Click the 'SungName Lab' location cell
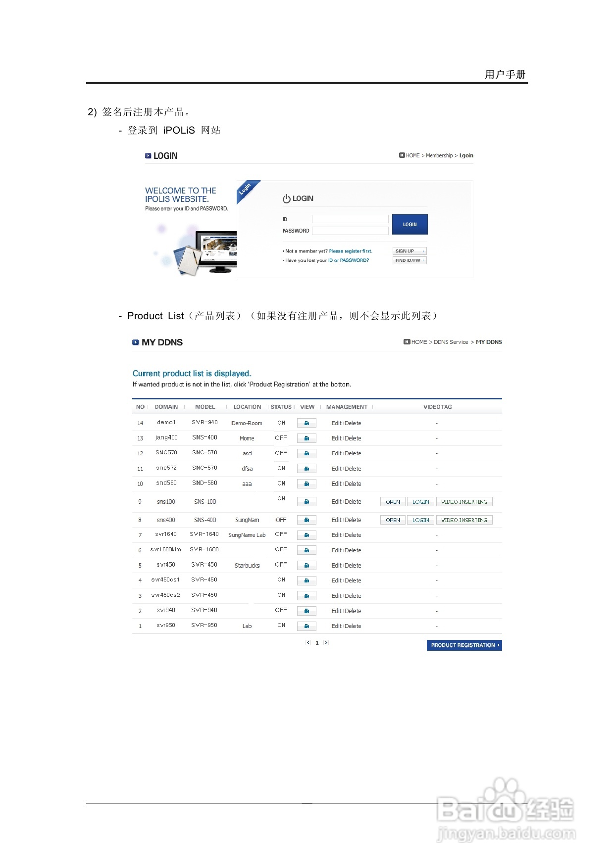The width and height of the screenshot is (614, 868). (x=247, y=535)
